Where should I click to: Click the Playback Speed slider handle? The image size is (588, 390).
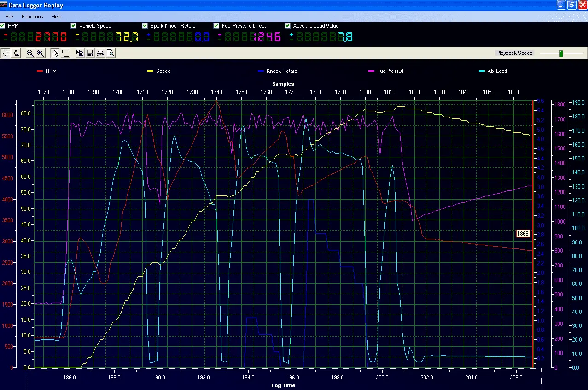(561, 53)
